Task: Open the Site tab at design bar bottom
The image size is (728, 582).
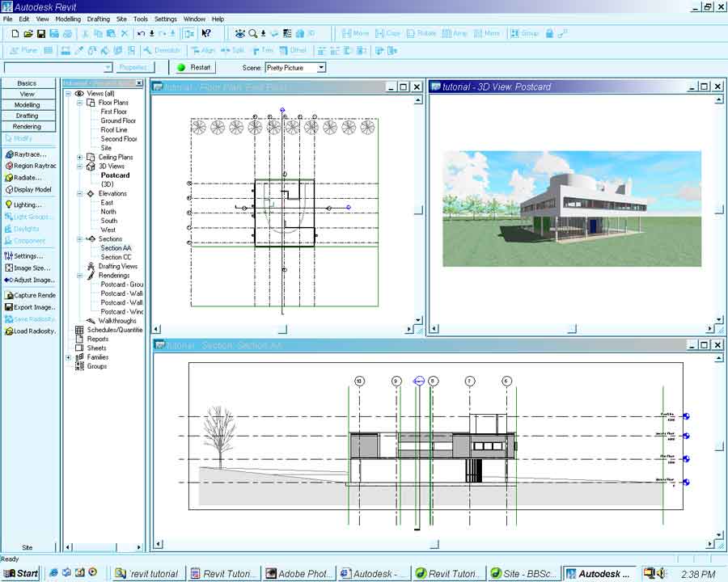Action: pos(28,548)
